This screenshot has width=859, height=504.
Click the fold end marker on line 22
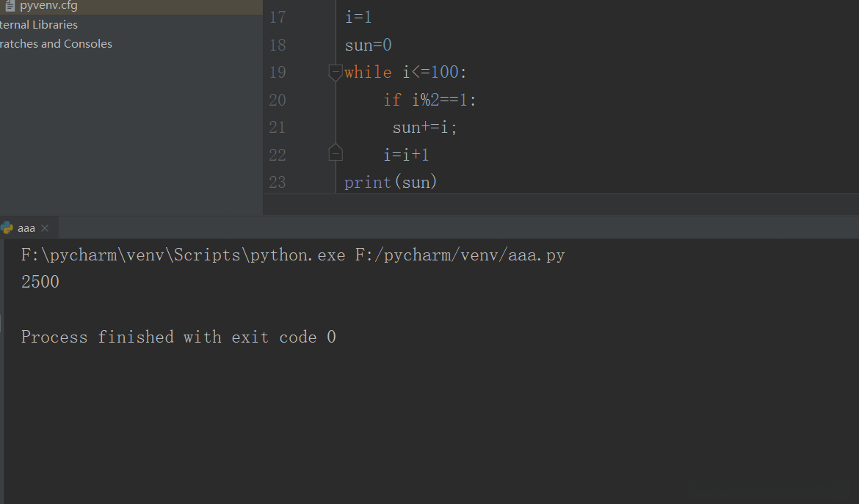click(x=336, y=153)
